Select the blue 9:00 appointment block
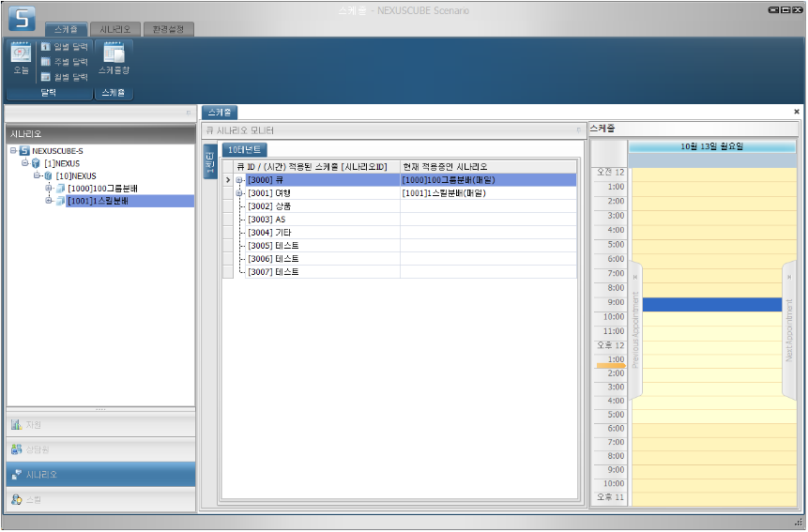 coord(711,305)
